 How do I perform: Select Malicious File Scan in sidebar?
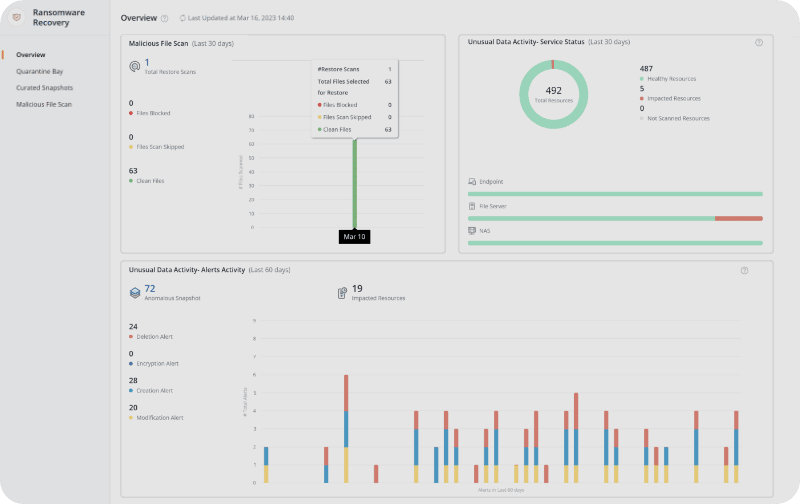pyautogui.click(x=44, y=104)
